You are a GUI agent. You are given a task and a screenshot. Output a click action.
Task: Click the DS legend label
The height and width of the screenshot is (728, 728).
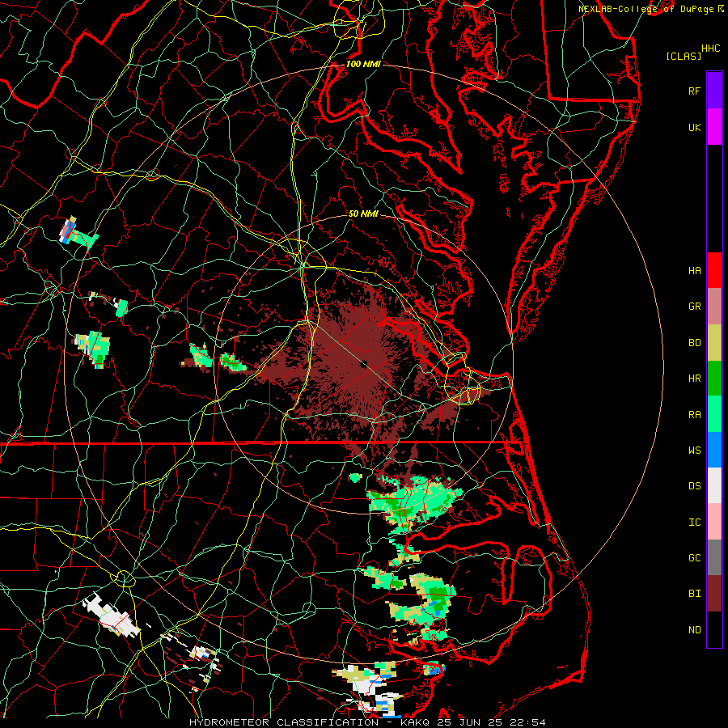pos(694,486)
